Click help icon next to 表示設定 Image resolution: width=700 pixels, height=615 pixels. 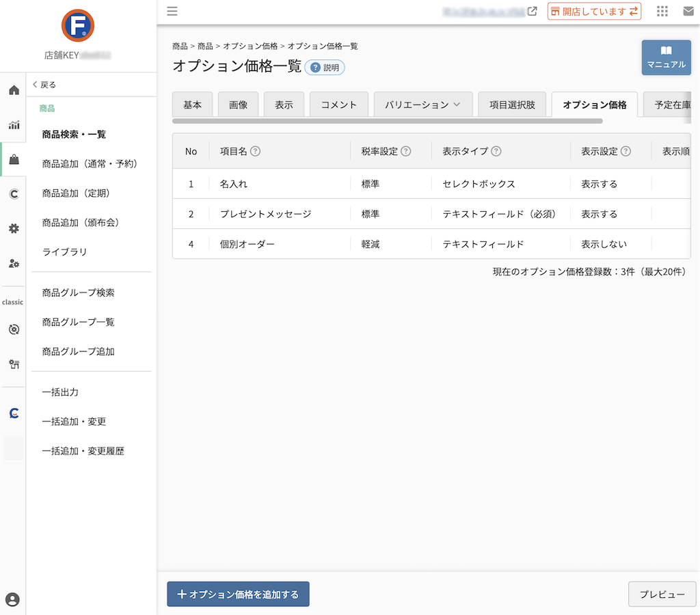626,151
